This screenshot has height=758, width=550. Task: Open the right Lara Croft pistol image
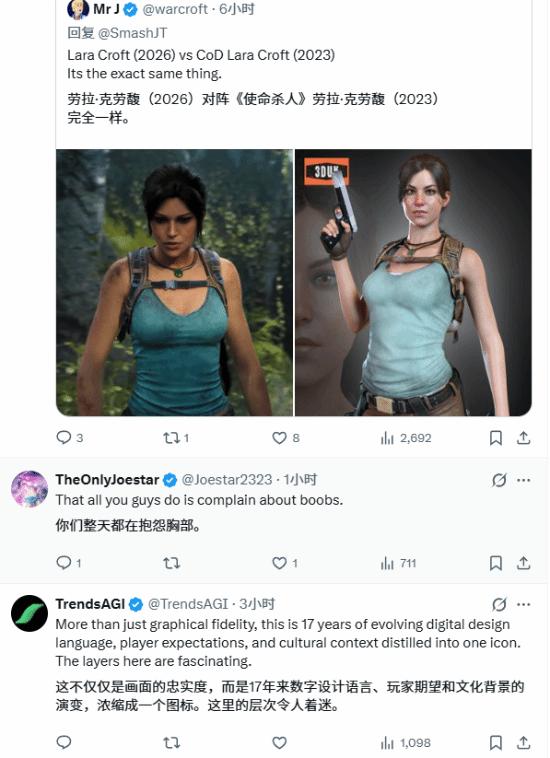pos(413,282)
